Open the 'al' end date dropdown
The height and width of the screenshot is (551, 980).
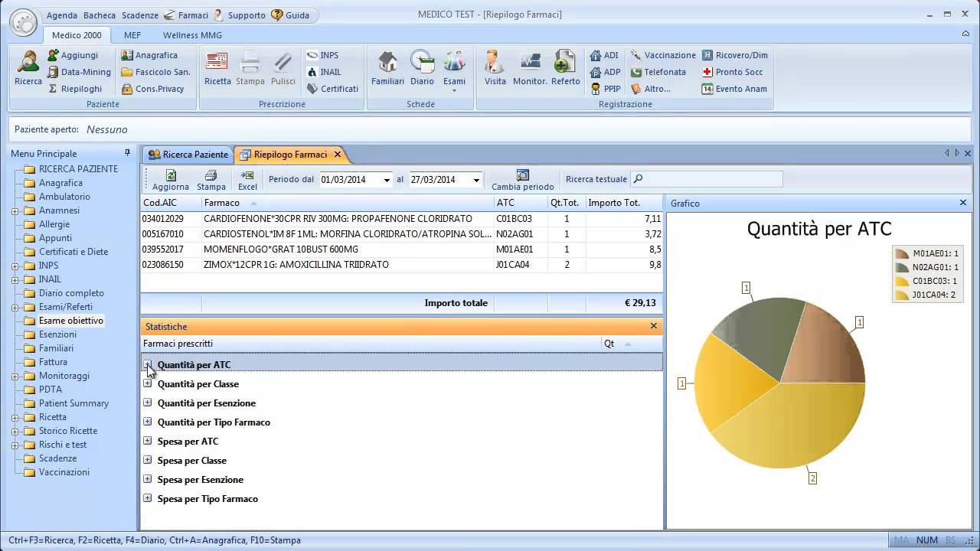[476, 180]
